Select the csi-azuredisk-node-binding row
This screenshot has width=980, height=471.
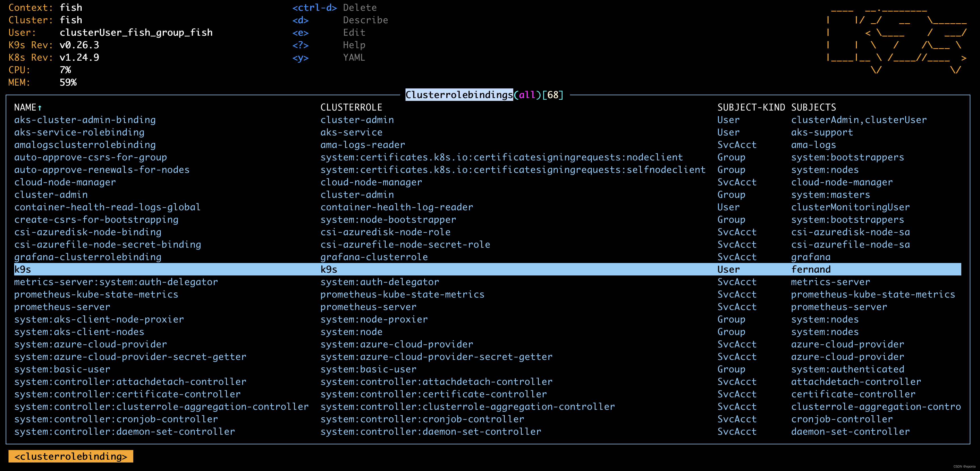point(488,232)
